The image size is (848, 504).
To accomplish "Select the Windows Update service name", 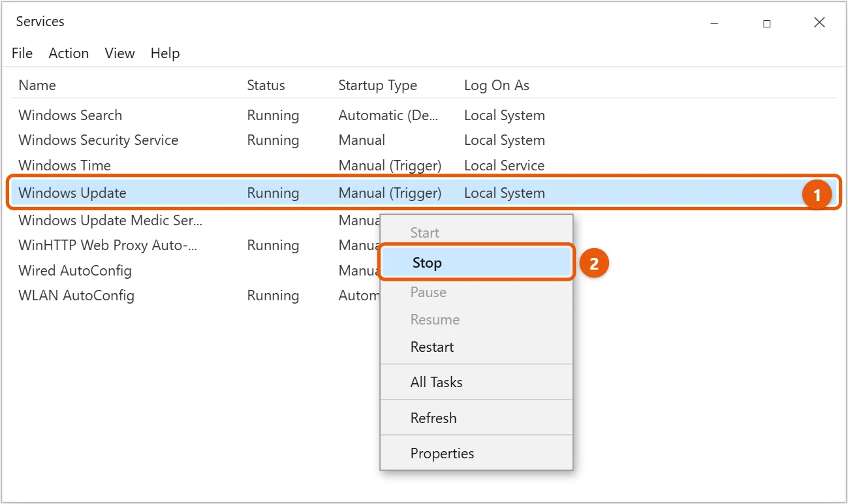I will (x=72, y=193).
